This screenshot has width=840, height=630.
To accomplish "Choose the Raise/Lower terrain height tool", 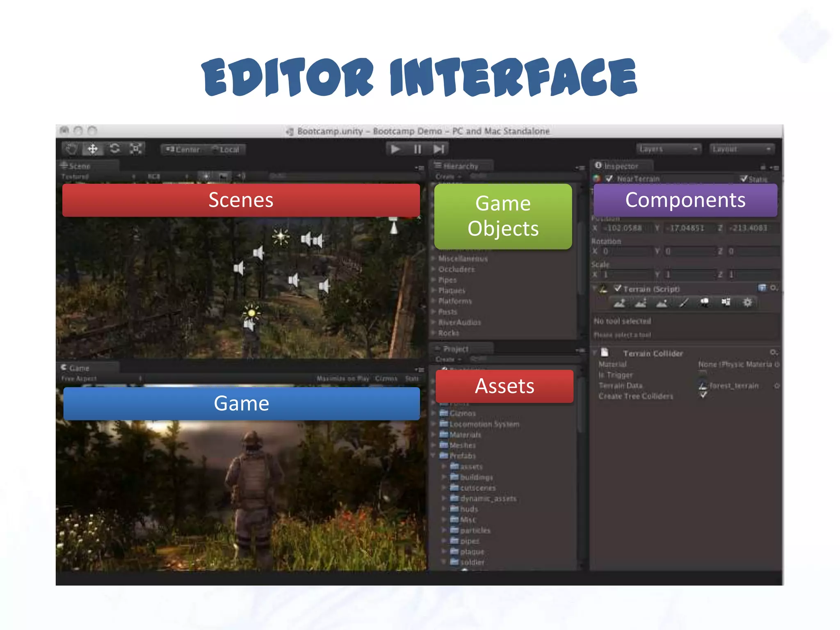I will (x=619, y=303).
